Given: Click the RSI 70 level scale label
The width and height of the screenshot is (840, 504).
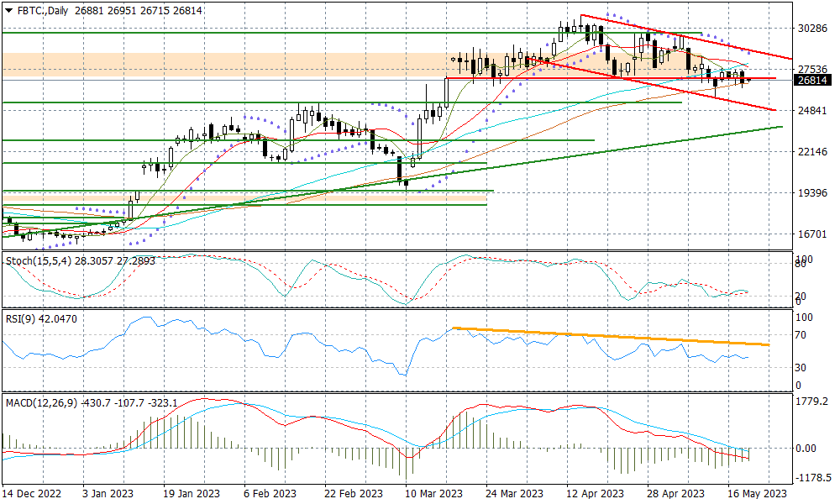Looking at the screenshot, I should coord(804,335).
